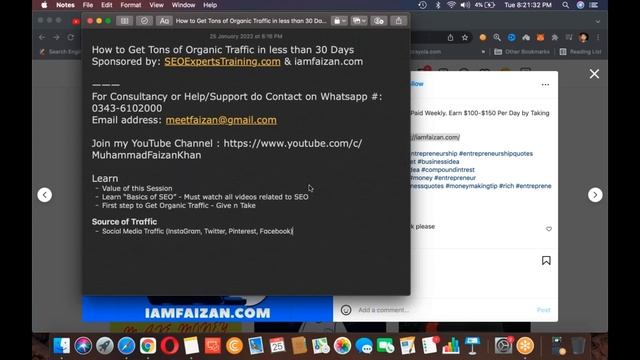Open Chrome's three-dot menu
The width and height of the screenshot is (640, 360).
tap(598, 38)
